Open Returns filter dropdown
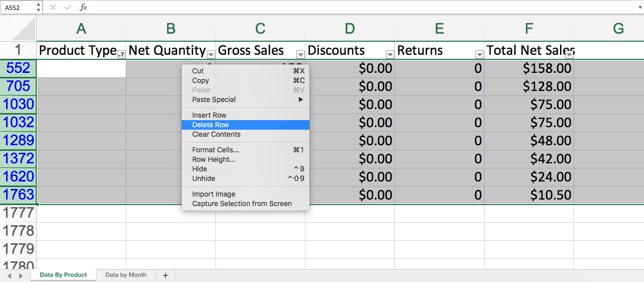644x282 pixels. pyautogui.click(x=479, y=54)
